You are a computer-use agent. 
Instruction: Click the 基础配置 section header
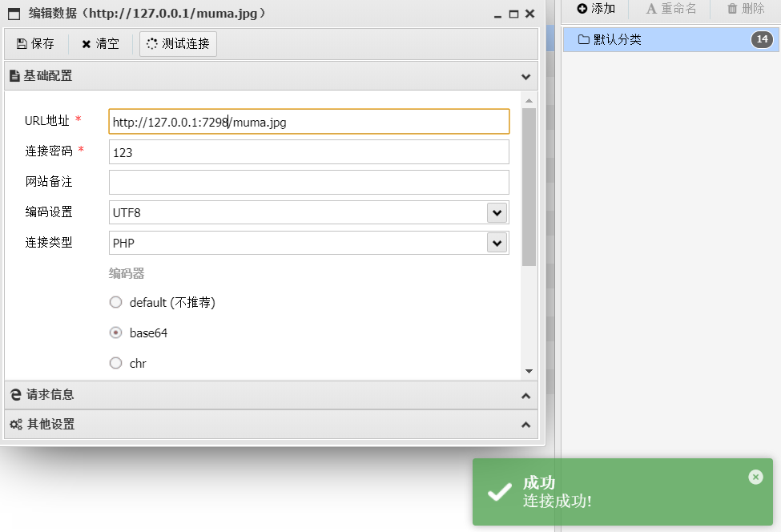point(271,76)
